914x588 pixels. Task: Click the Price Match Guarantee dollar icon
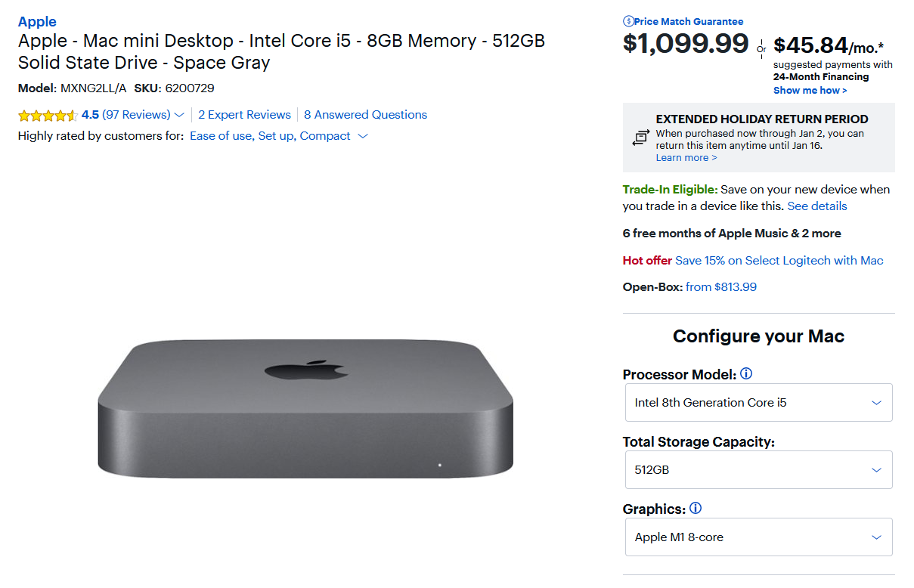click(x=628, y=21)
